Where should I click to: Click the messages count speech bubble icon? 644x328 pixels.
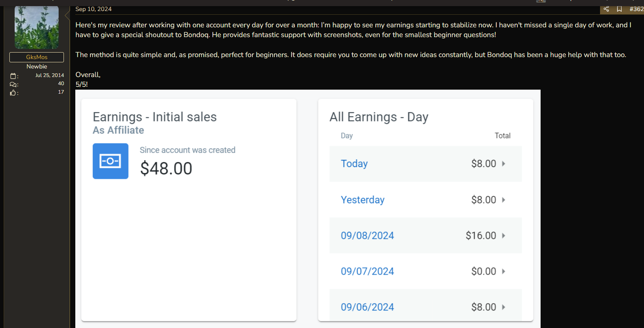pyautogui.click(x=13, y=84)
